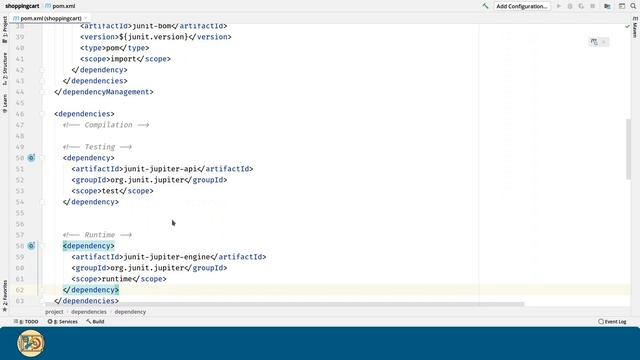Click the Run play icon
This screenshot has width=640, height=360.
coord(559,6)
